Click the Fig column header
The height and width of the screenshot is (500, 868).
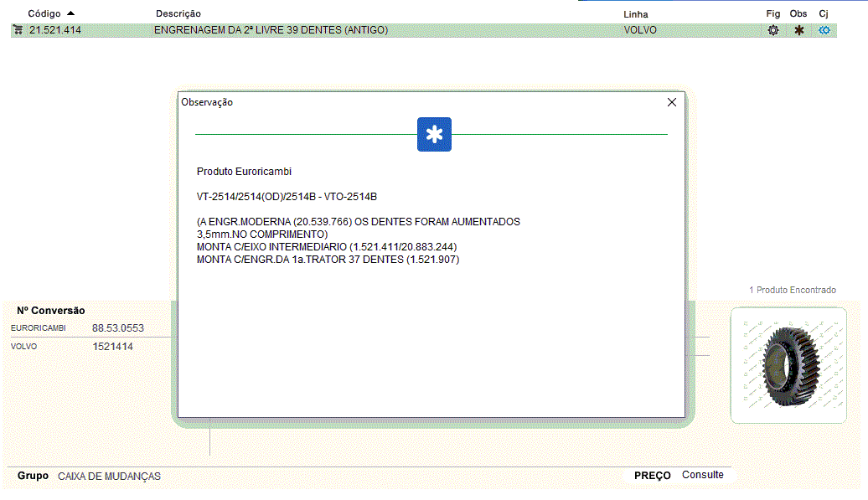[772, 14]
